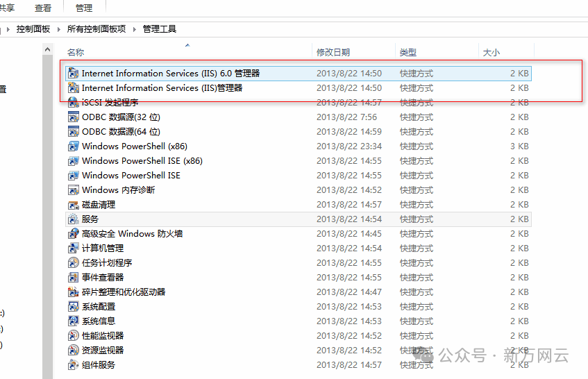The height and width of the screenshot is (379, 588).
Task: Click the navigation pane scroll up arrow
Action: [48, 49]
